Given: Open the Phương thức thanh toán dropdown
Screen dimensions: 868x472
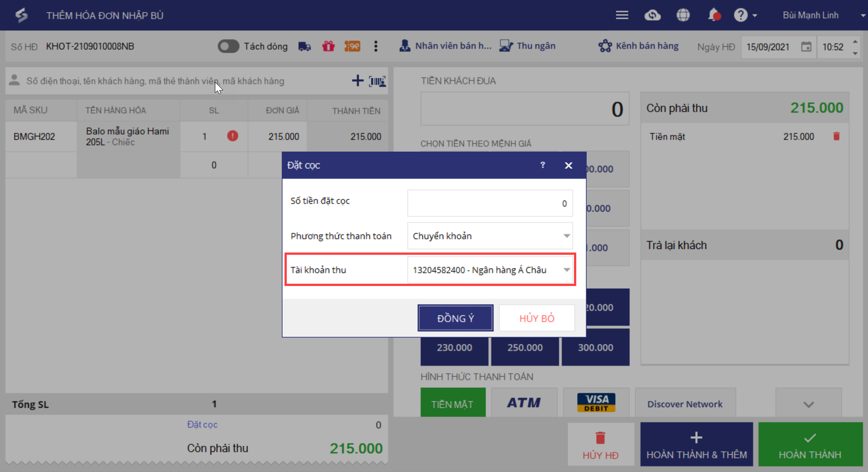Looking at the screenshot, I should tap(490, 236).
